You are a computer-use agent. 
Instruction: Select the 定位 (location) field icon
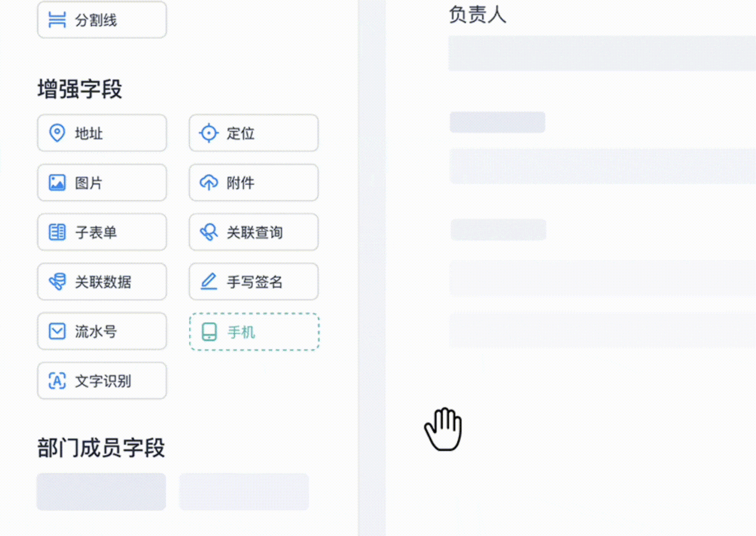pyautogui.click(x=208, y=133)
